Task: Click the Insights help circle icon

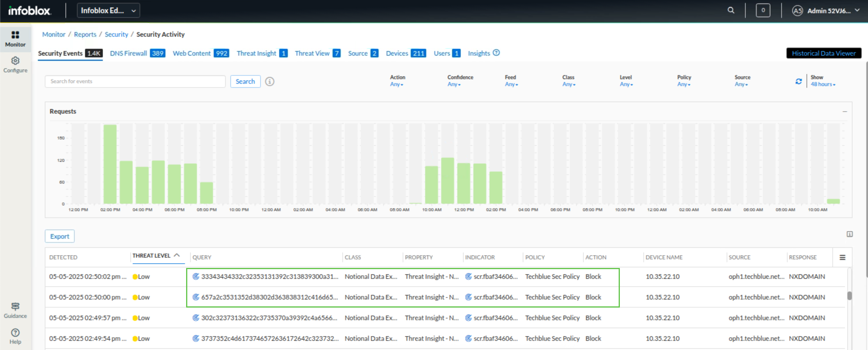Action: coord(496,53)
